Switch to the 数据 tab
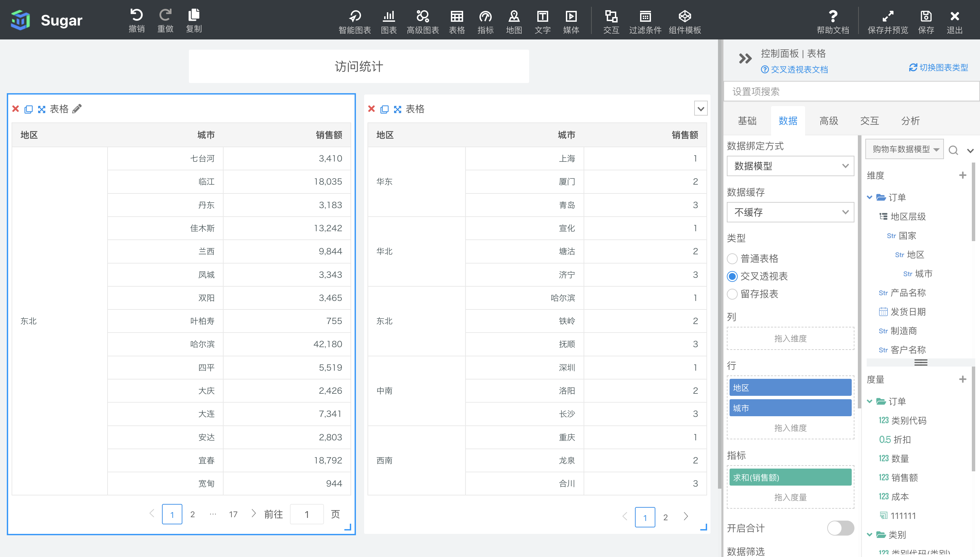 788,121
